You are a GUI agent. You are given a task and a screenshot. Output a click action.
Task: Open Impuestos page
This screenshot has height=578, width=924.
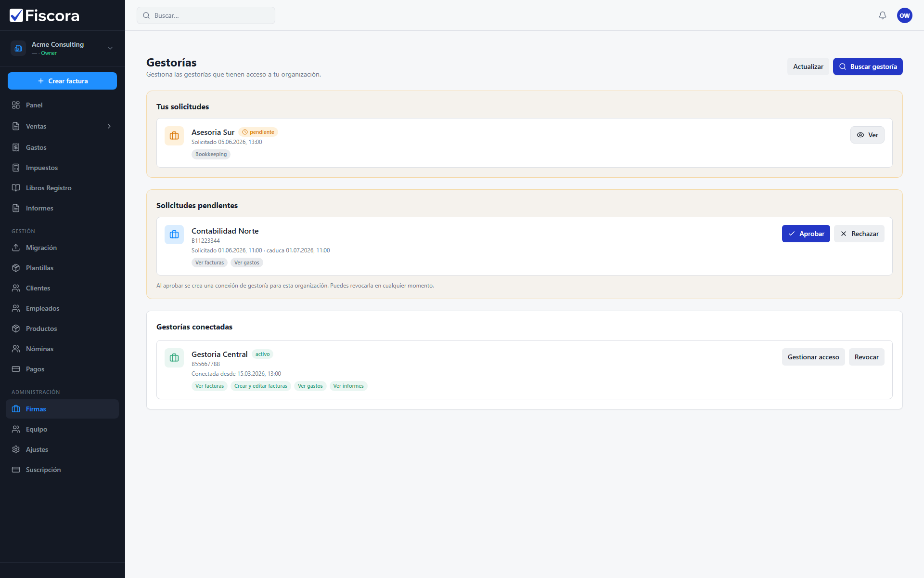click(62, 168)
